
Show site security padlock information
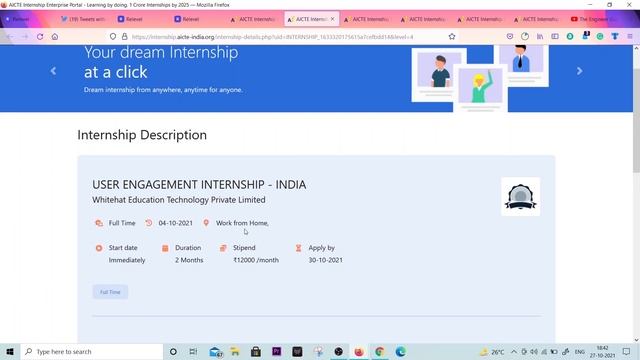click(x=124, y=37)
